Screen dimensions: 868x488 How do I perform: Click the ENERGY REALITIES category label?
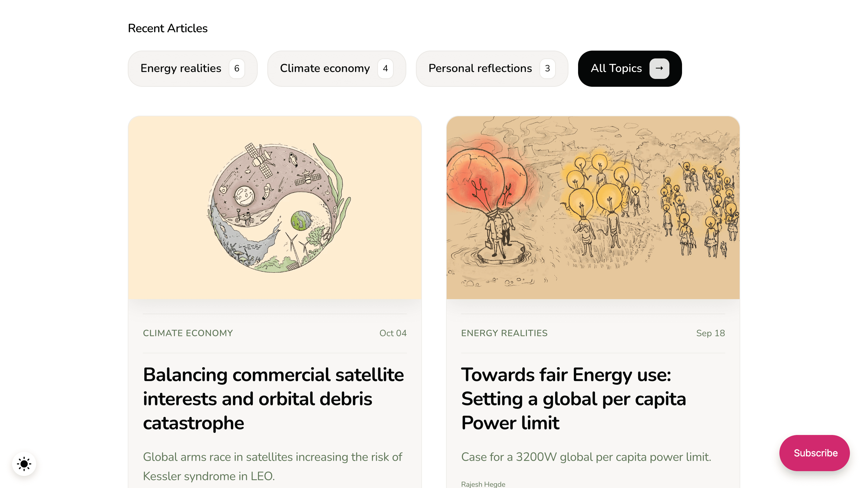[x=504, y=333]
